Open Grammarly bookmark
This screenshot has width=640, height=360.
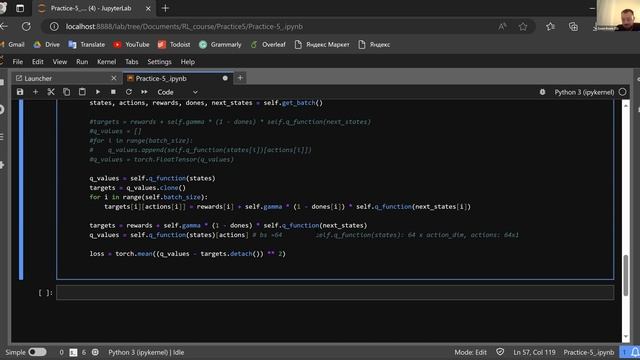click(220, 44)
